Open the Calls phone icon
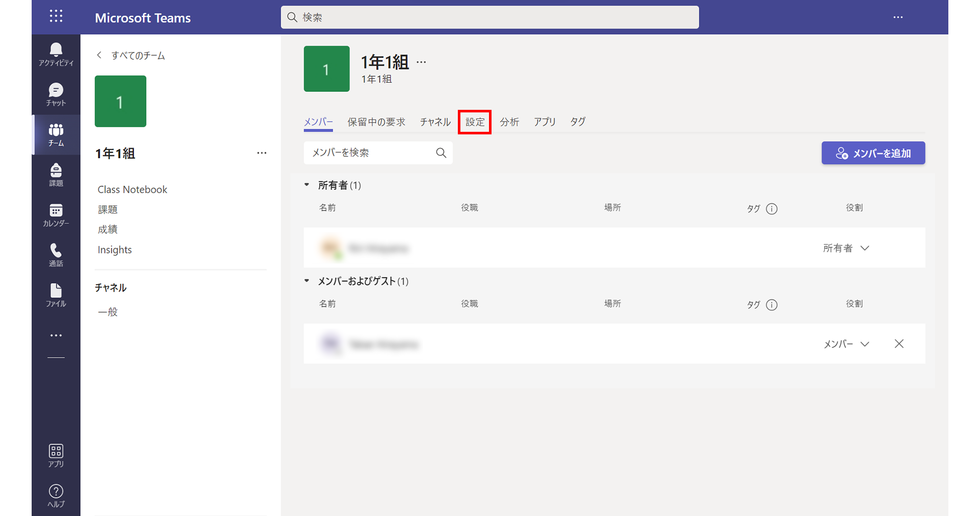The height and width of the screenshot is (516, 980). pos(56,255)
